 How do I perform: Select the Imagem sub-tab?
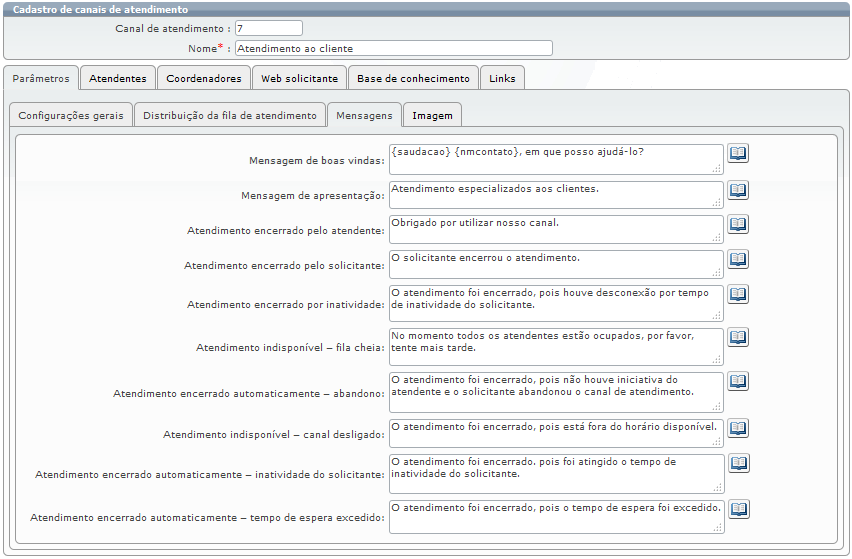[432, 115]
